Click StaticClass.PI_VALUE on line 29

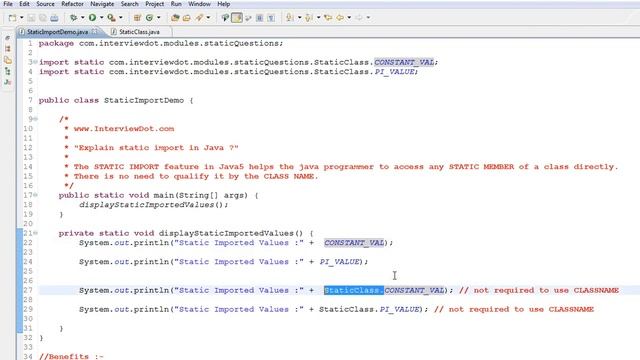(x=369, y=309)
